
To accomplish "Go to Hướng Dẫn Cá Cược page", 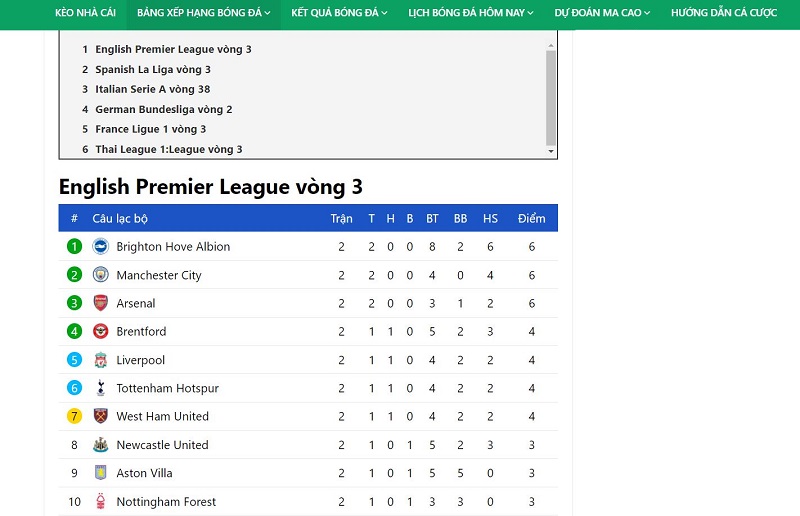I will 724,13.
